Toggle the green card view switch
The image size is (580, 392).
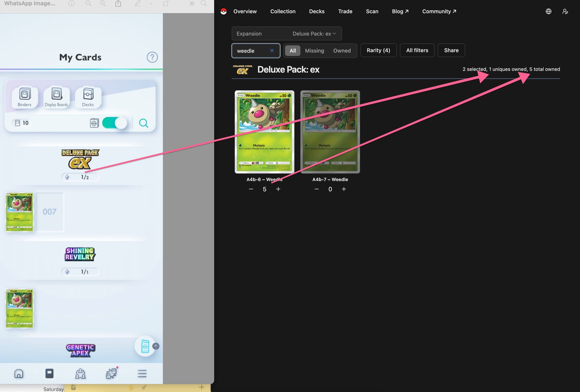click(x=114, y=123)
